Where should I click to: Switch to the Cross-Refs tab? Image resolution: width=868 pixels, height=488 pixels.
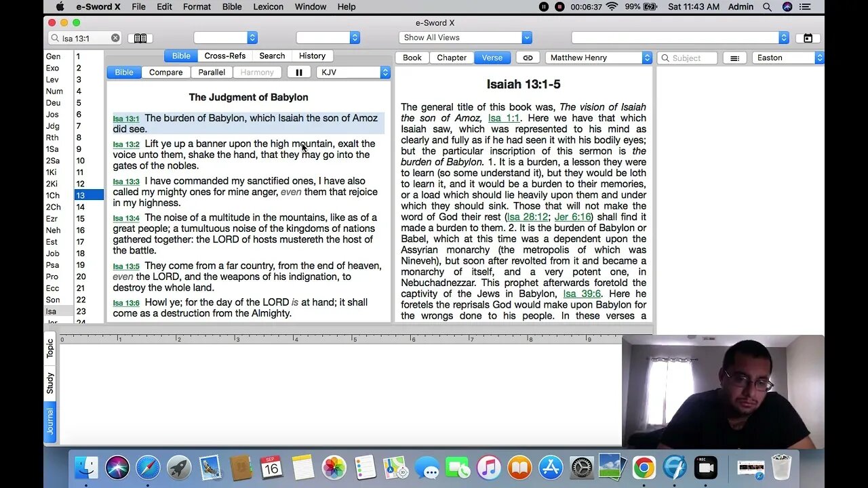[225, 56]
